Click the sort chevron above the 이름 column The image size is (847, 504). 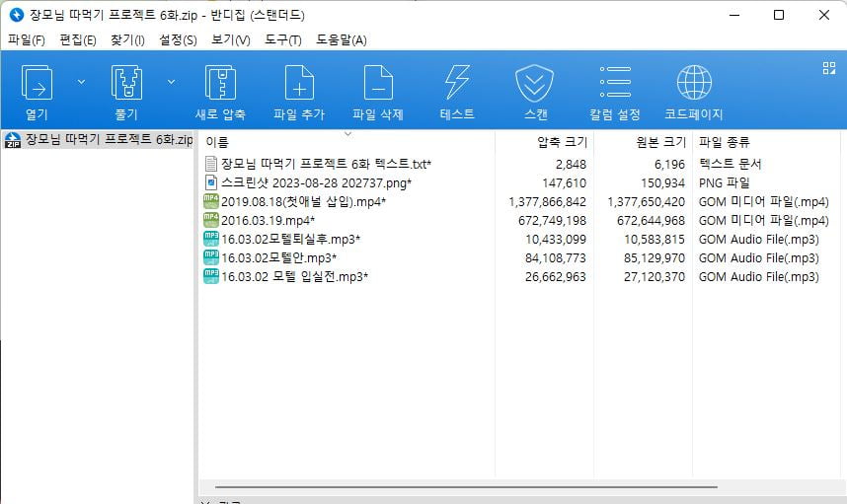347,133
